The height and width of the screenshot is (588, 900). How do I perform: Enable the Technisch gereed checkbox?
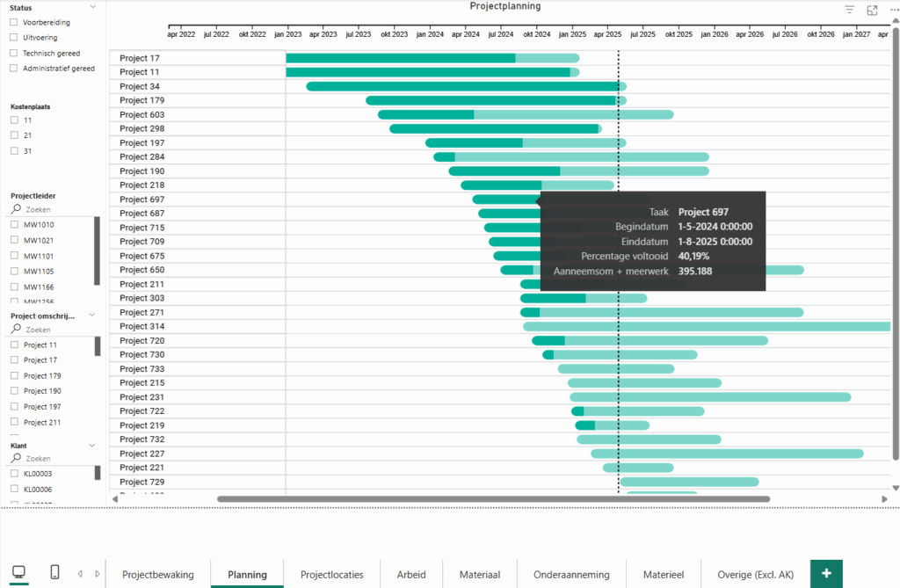coord(14,54)
